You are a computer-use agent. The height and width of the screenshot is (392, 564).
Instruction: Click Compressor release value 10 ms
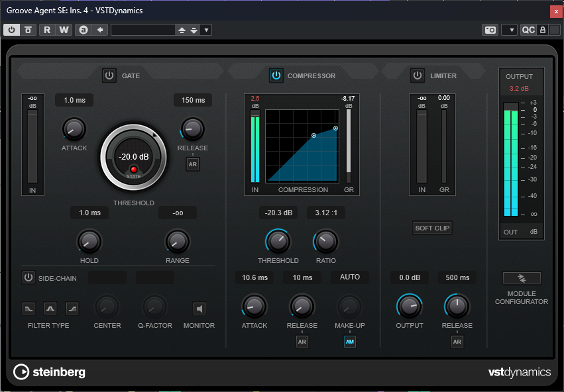(x=302, y=277)
